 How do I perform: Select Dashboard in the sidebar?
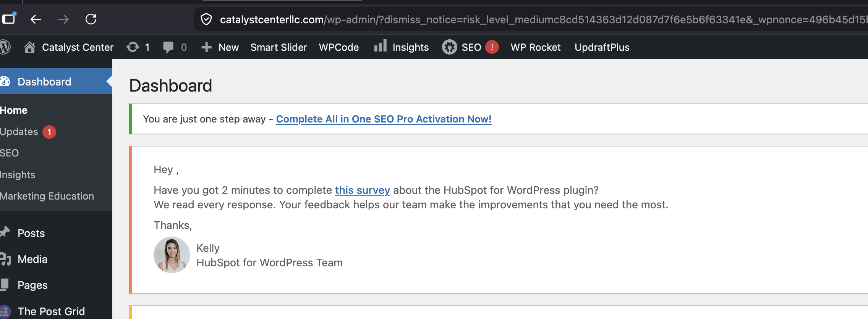tap(56, 81)
